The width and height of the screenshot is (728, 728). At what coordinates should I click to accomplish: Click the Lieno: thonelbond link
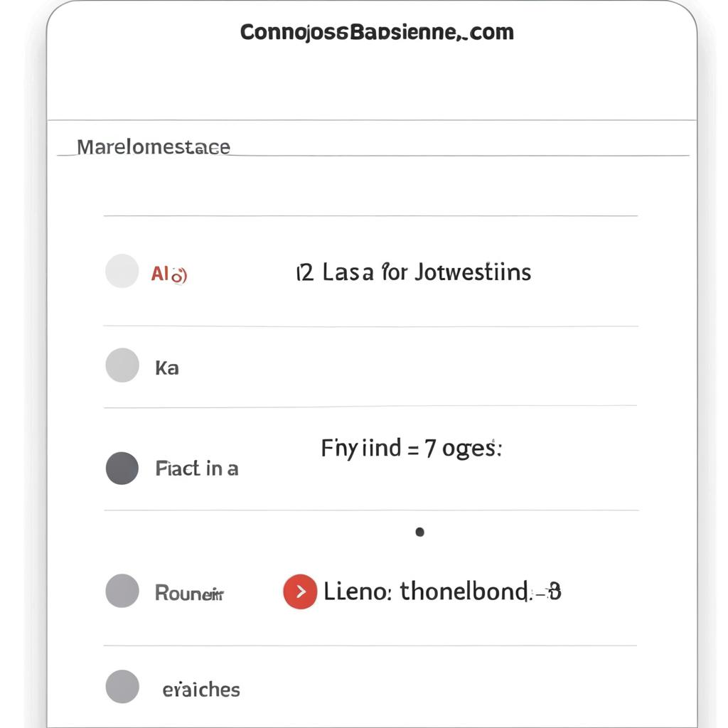click(427, 591)
